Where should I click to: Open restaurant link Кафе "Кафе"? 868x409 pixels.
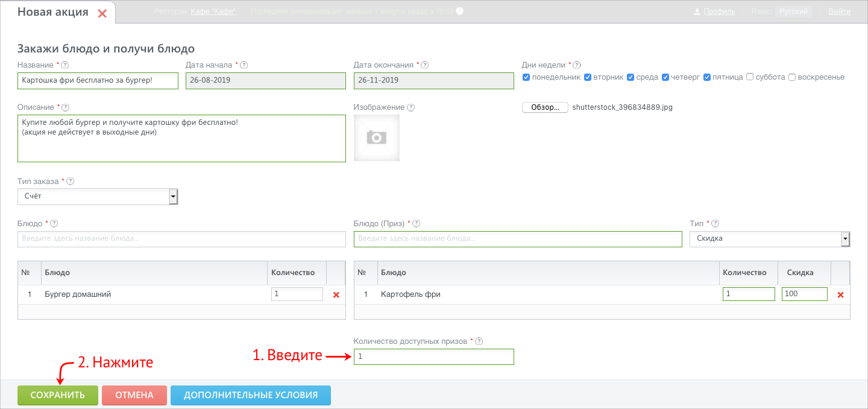click(x=213, y=11)
